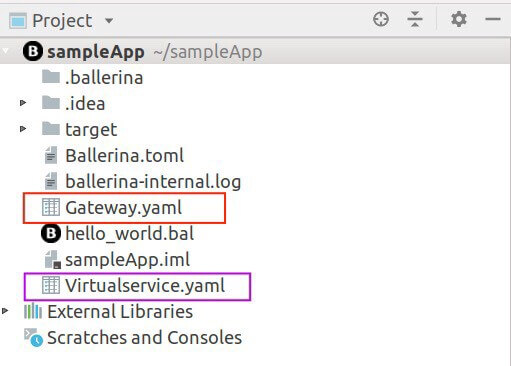Open the Project view dropdown arrow
Image resolution: width=511 pixels, height=366 pixels.
(x=109, y=21)
